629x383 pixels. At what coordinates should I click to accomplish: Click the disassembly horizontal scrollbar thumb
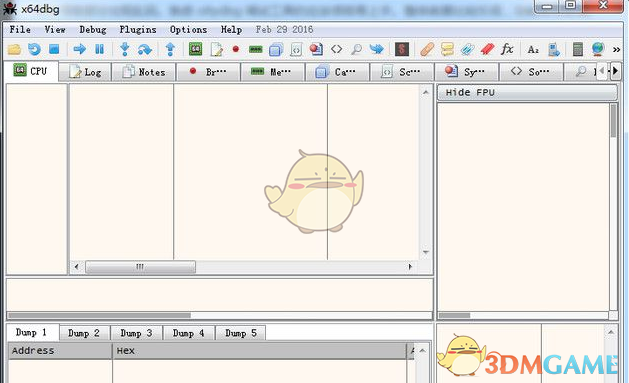(140, 267)
